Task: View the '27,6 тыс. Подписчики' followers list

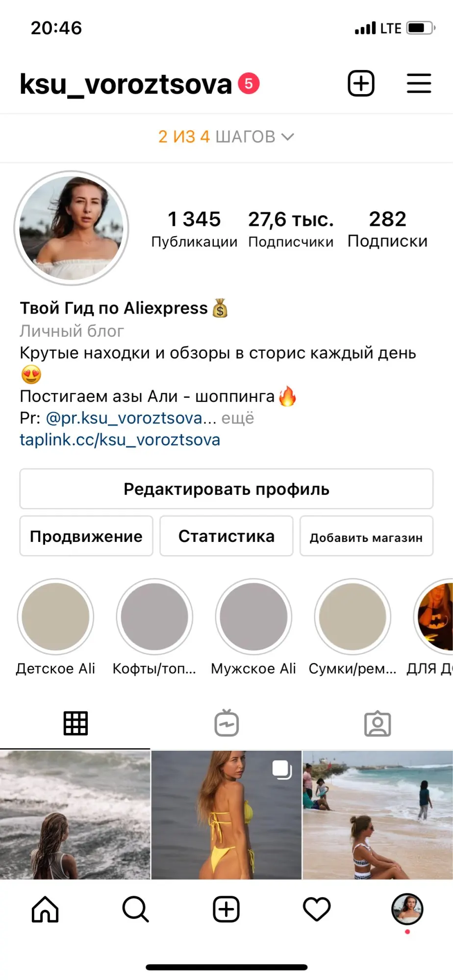Action: 291,229
